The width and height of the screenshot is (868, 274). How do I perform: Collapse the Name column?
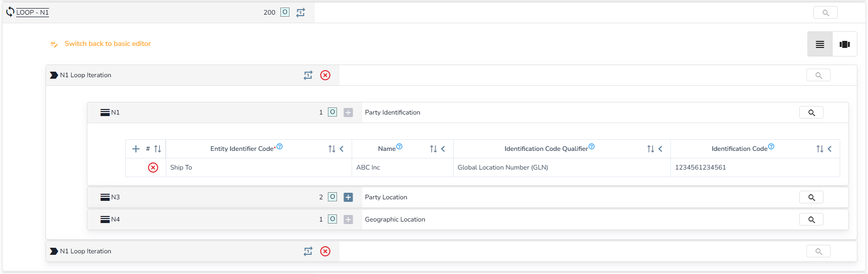coord(443,149)
